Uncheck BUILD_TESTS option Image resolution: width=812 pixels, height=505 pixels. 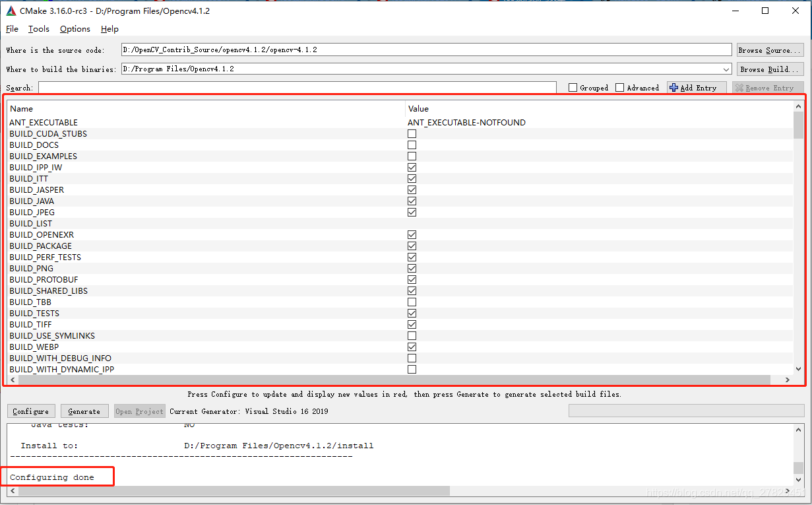coord(412,314)
